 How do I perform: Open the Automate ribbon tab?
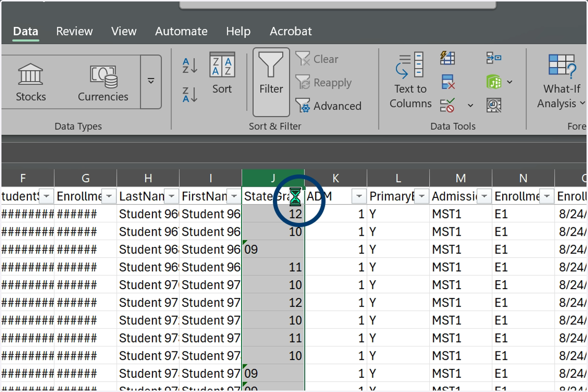click(x=181, y=31)
